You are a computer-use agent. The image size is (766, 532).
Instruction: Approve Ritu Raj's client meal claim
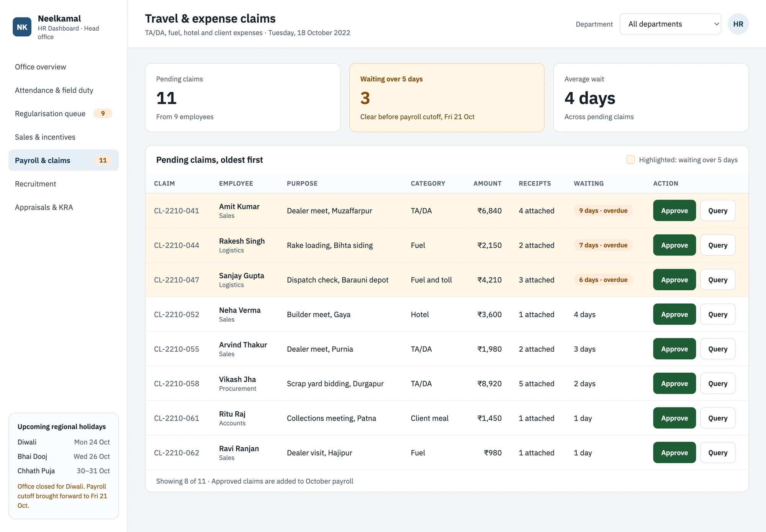tap(674, 418)
